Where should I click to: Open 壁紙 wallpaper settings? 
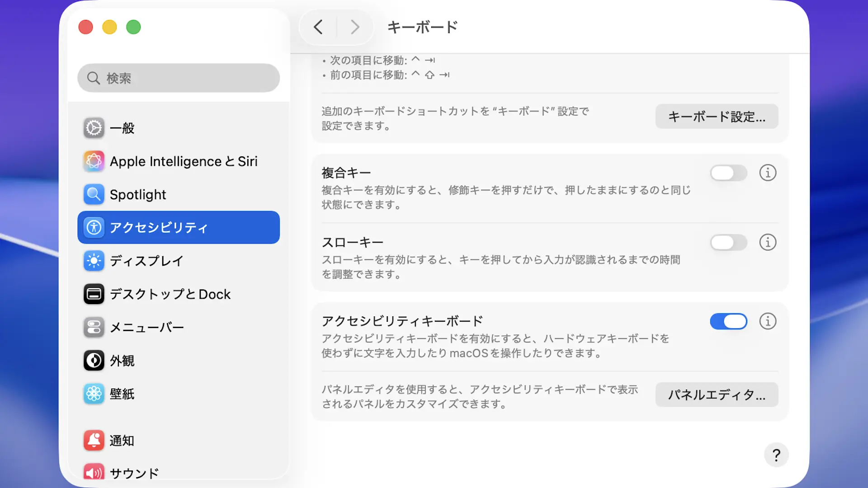tap(122, 394)
